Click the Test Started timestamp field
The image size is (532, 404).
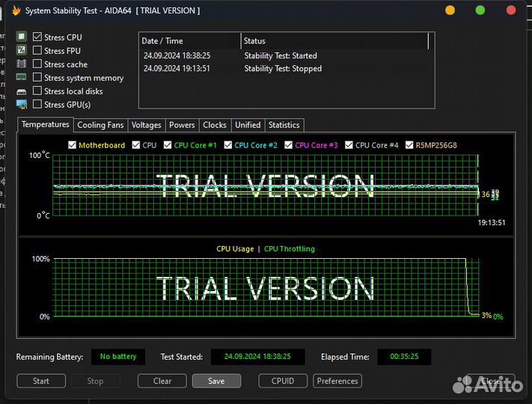[x=257, y=357]
